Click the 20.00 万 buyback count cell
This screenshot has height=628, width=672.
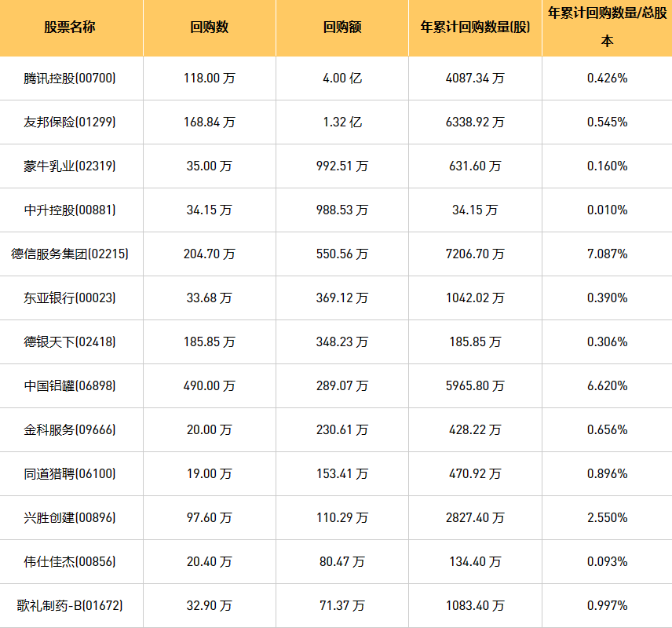pos(209,429)
